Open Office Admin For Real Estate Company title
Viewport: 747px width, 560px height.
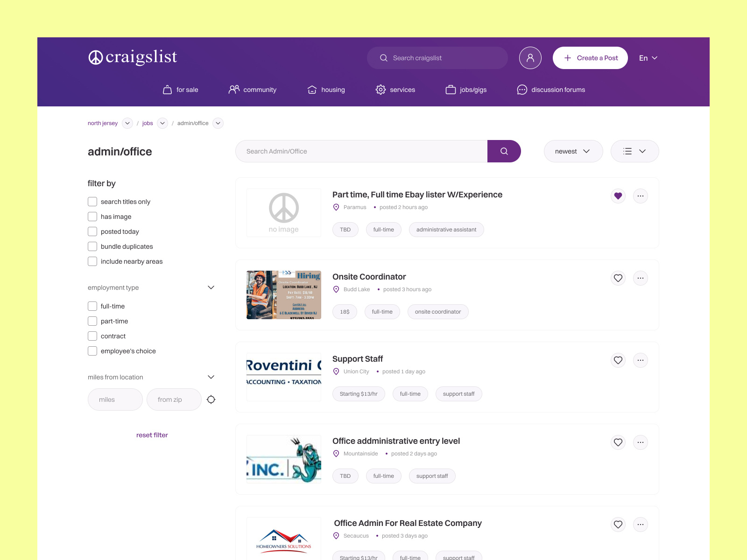(x=408, y=523)
